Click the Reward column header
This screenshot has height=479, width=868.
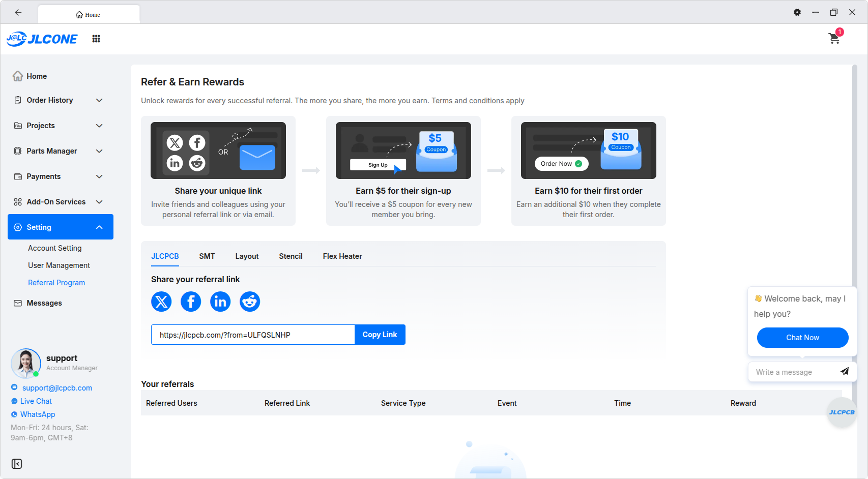[x=743, y=403]
